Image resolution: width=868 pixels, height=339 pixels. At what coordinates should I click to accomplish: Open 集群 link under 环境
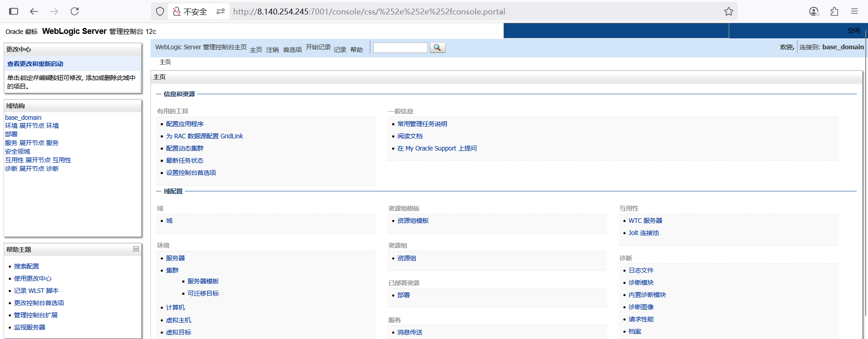pos(172,270)
